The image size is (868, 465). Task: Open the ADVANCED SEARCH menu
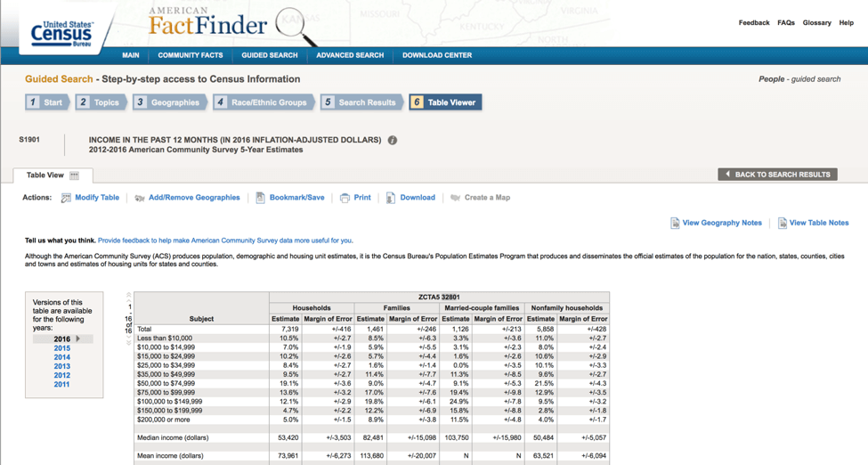[x=350, y=55]
